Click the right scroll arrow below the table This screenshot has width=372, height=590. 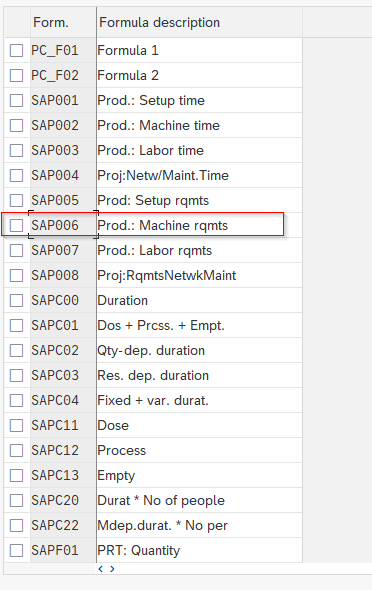tap(112, 569)
